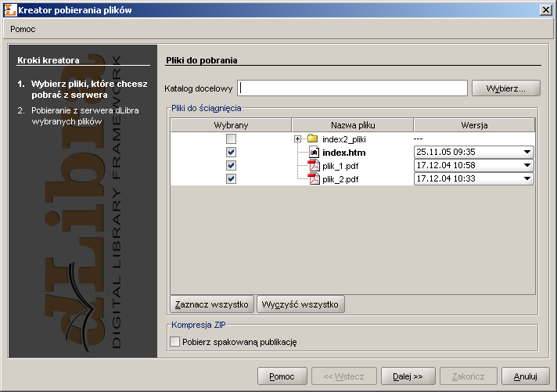Click the wizard application icon in title bar
The width and height of the screenshot is (557, 392).
[9, 9]
